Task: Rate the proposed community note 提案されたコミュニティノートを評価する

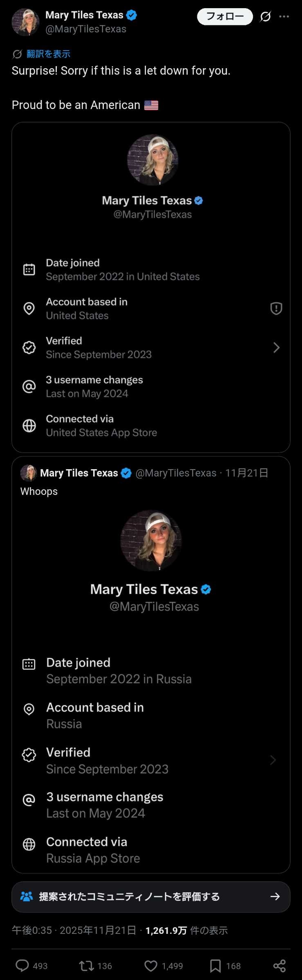Action: (x=129, y=896)
